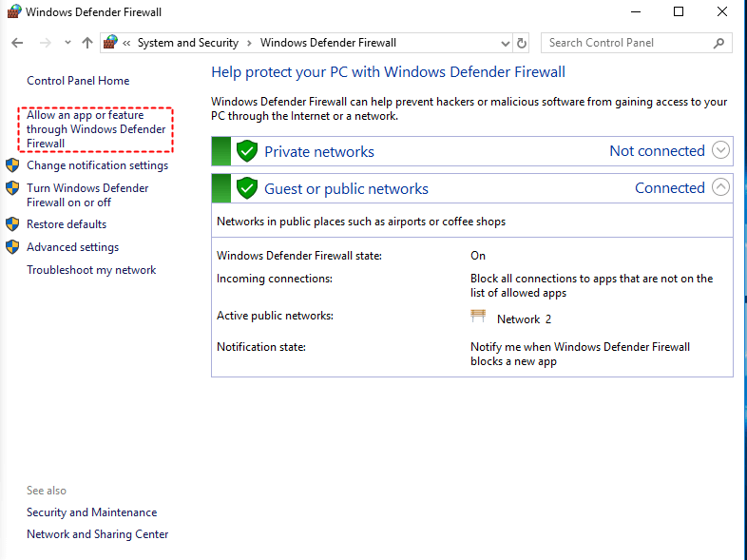
Task: Collapse the Guest or public networks chevron
Action: pyautogui.click(x=720, y=187)
